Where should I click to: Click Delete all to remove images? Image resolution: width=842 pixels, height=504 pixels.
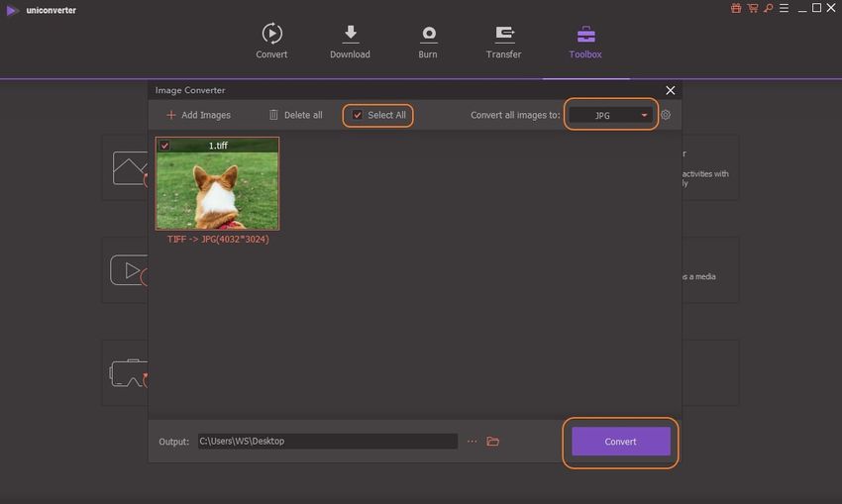[x=295, y=115]
